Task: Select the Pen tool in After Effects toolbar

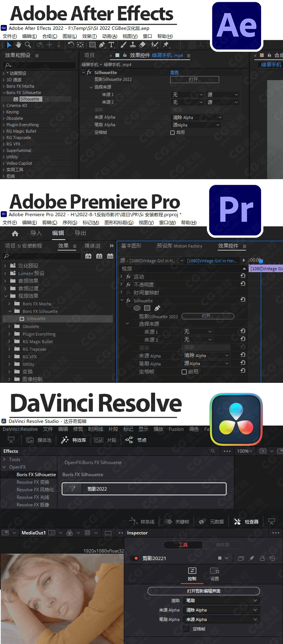Action: point(102,45)
